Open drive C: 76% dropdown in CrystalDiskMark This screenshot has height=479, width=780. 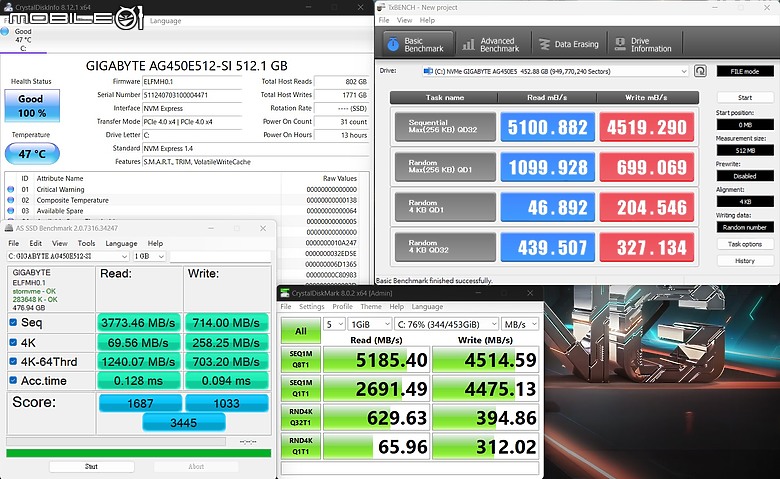click(446, 324)
